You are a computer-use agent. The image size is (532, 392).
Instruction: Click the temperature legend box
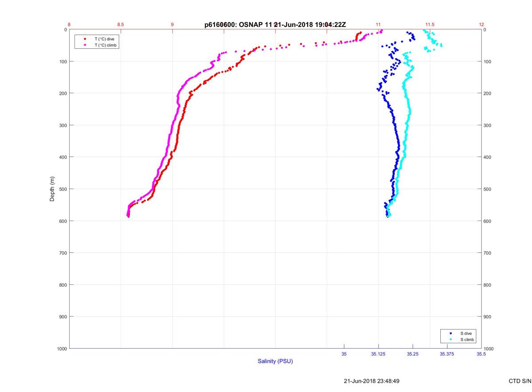coord(97,42)
